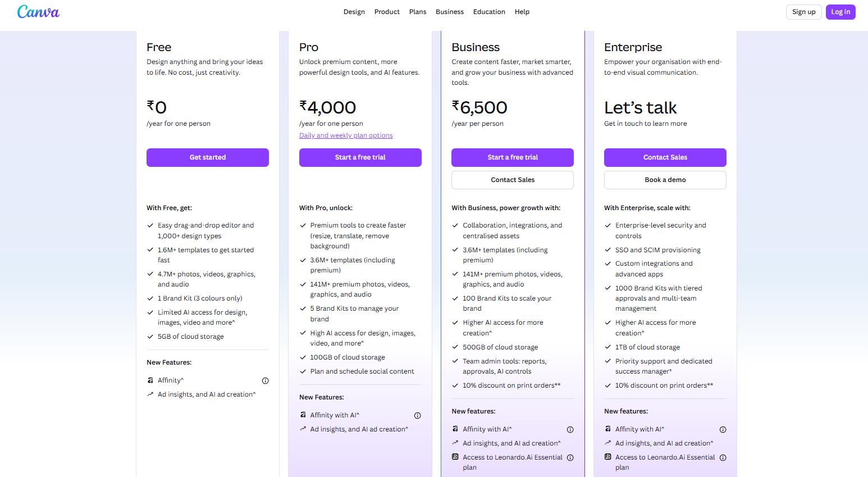Expand the Product menu in the navbar
This screenshot has height=477, width=868.
(387, 11)
